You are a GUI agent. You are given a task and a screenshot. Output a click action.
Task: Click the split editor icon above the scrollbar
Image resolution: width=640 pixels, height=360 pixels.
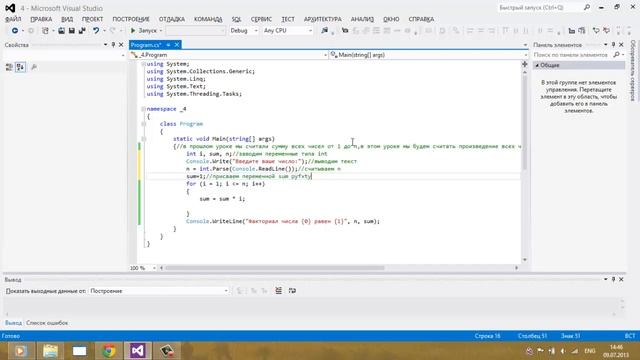click(x=524, y=64)
